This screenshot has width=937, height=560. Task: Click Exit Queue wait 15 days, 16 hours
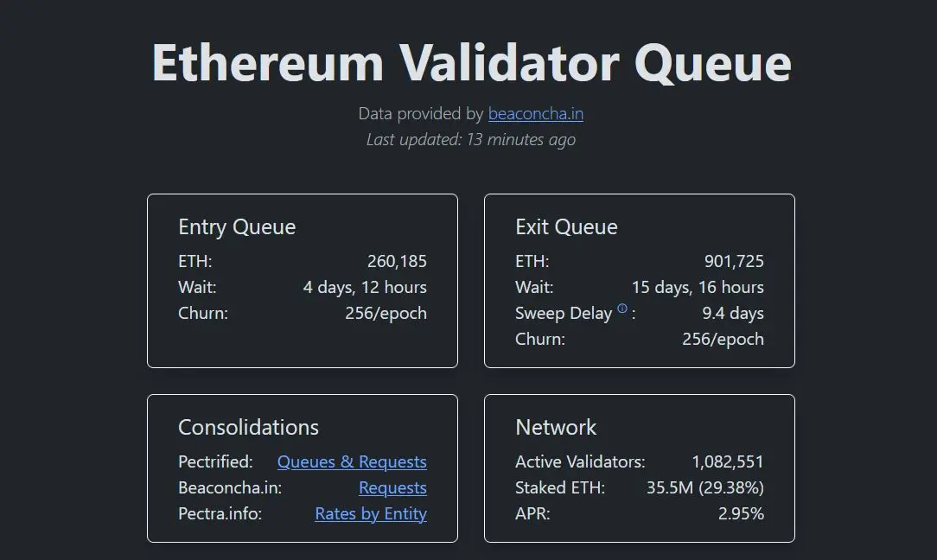click(698, 288)
